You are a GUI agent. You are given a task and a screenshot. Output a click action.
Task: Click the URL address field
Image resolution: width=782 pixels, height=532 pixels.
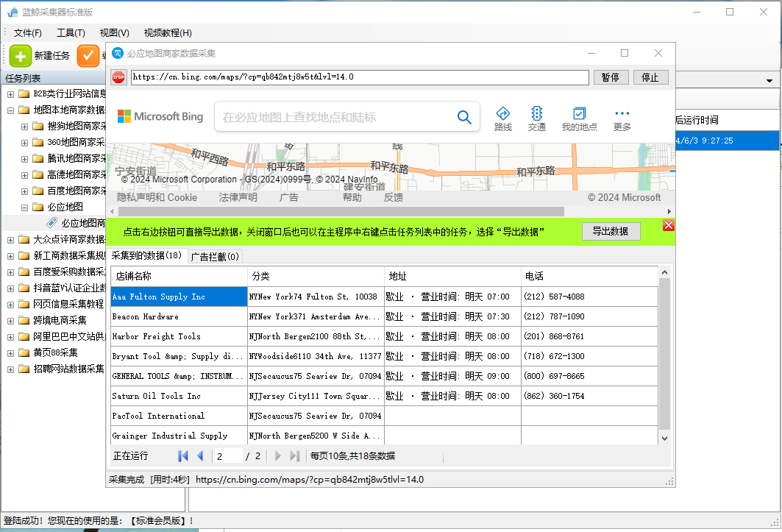pos(360,77)
